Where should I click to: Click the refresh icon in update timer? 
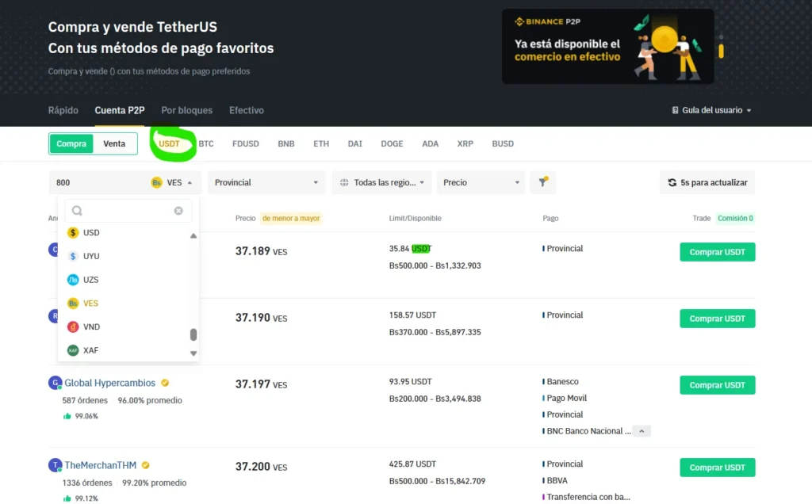click(672, 183)
